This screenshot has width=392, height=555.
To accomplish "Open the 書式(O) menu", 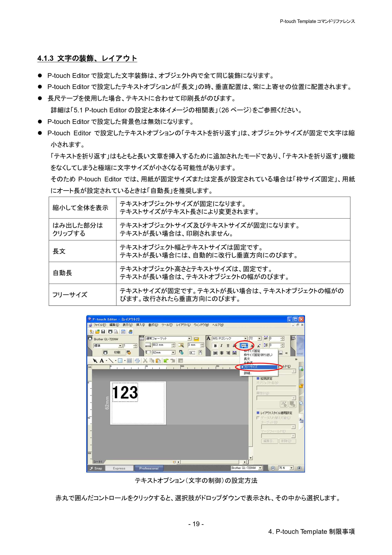I will pyautogui.click(x=153, y=325).
